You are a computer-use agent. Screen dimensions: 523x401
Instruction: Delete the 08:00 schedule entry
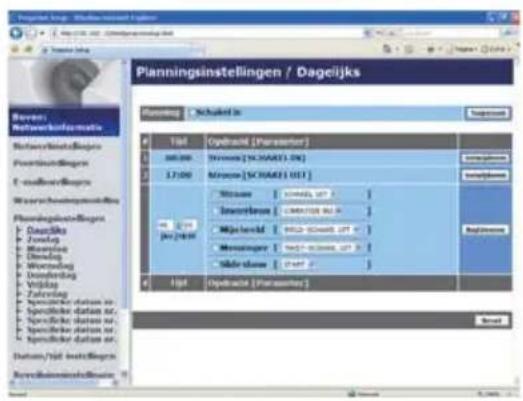tap(485, 158)
